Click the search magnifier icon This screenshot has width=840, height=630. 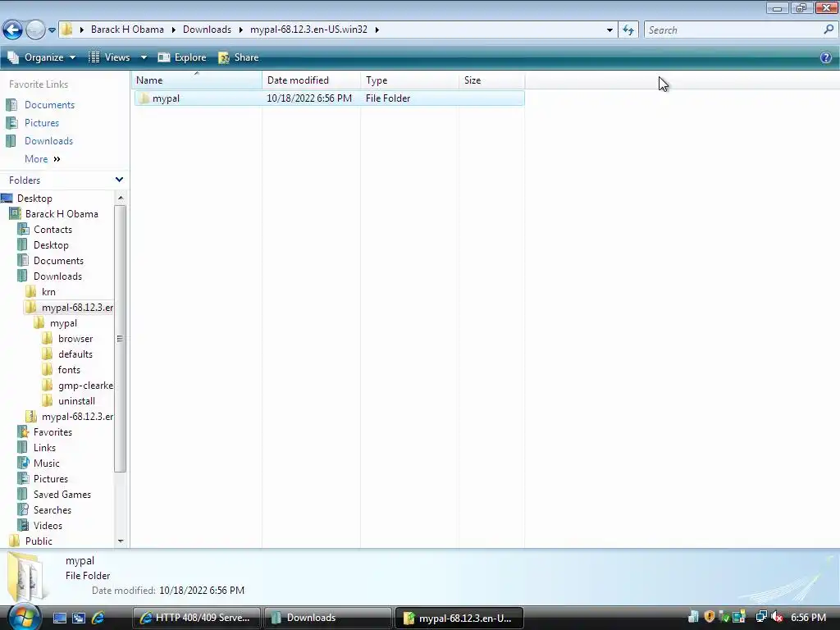click(x=829, y=30)
